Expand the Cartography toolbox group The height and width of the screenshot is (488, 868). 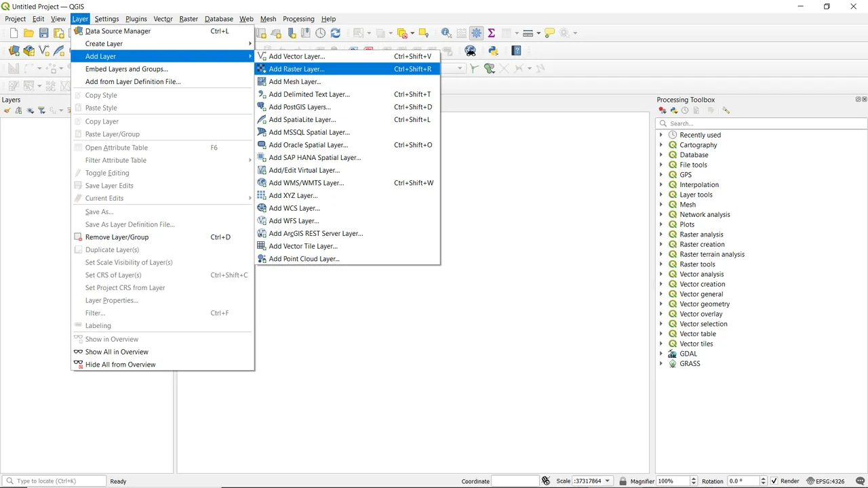661,145
